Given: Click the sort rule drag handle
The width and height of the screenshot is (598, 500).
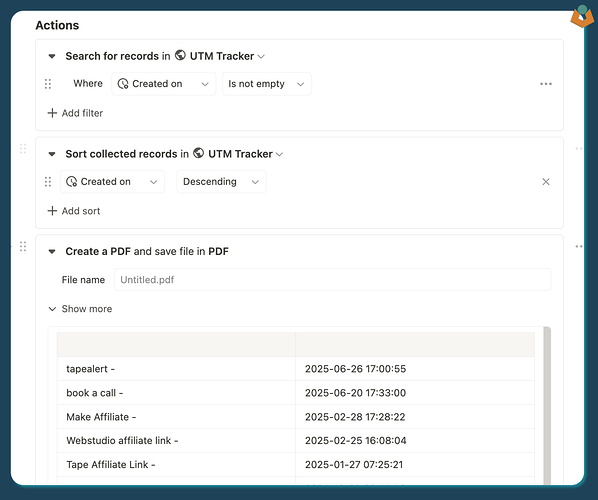Looking at the screenshot, I should [x=48, y=182].
